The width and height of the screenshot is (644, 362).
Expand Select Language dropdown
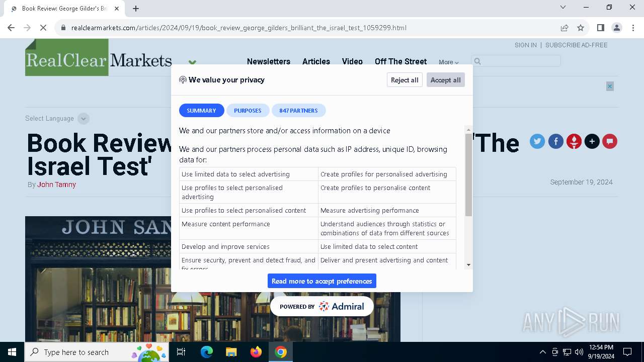pyautogui.click(x=84, y=119)
